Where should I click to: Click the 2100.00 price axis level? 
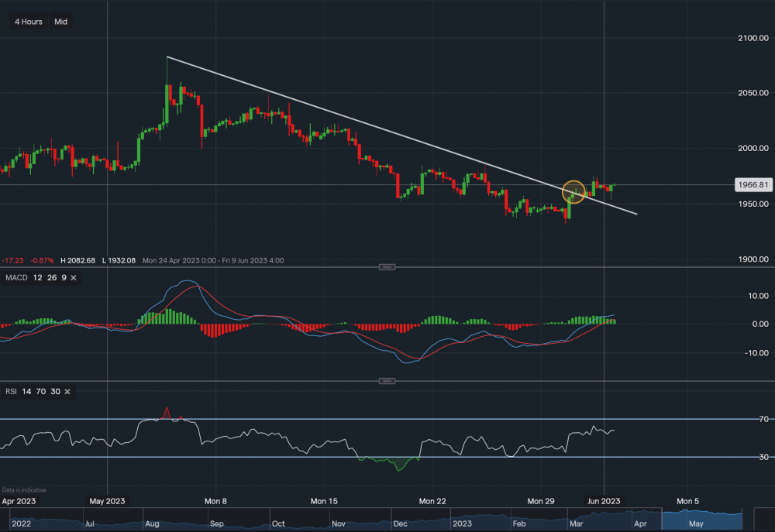tap(750, 38)
